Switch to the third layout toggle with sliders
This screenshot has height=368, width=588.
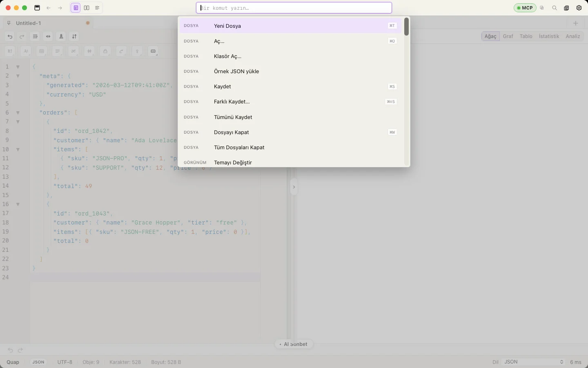(x=97, y=8)
